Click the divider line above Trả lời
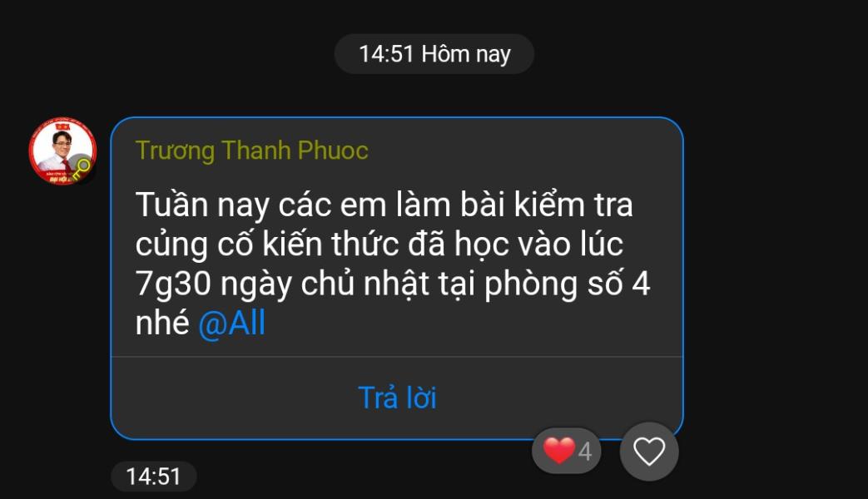 click(397, 357)
